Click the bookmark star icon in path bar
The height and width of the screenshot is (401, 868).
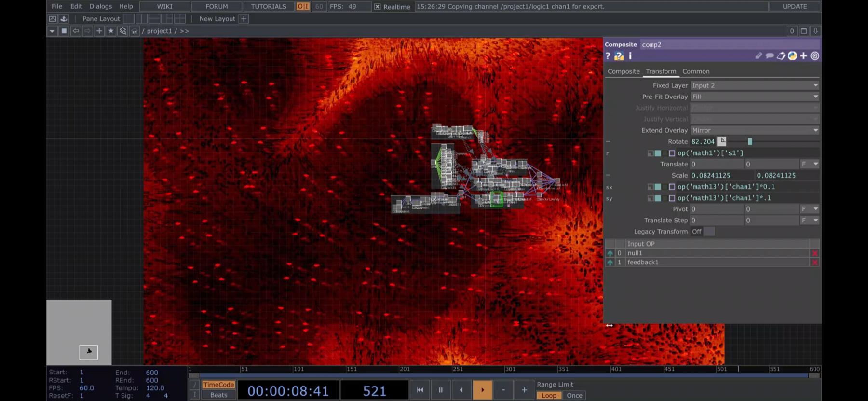pyautogui.click(x=111, y=31)
